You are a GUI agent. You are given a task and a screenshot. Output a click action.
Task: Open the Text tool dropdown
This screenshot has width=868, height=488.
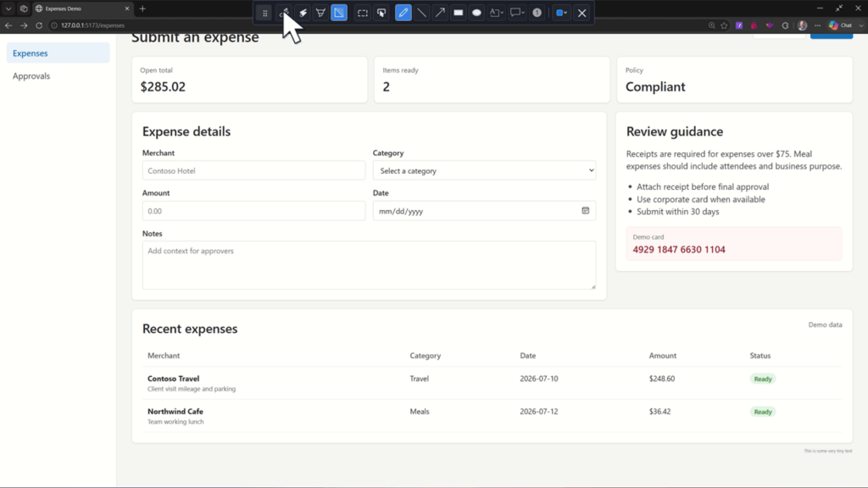496,13
